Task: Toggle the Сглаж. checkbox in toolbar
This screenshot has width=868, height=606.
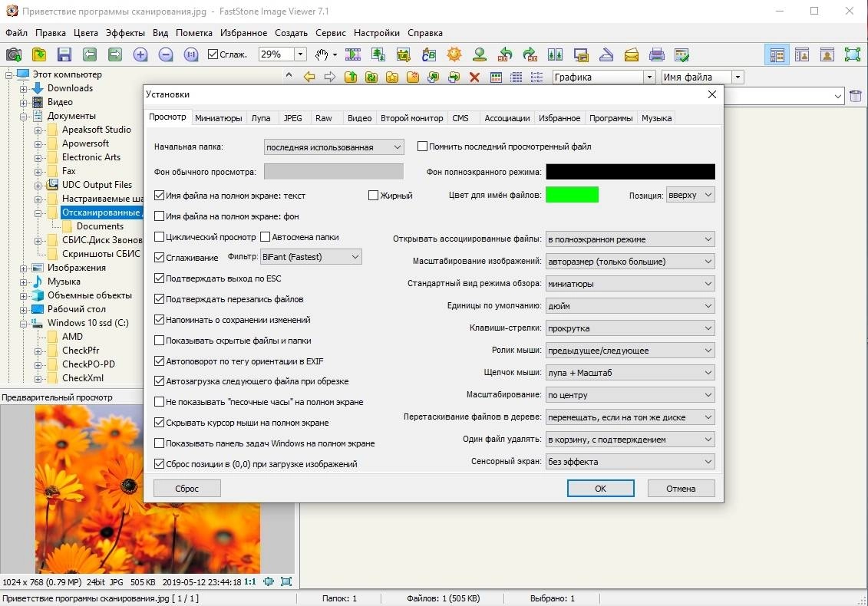Action: [213, 54]
